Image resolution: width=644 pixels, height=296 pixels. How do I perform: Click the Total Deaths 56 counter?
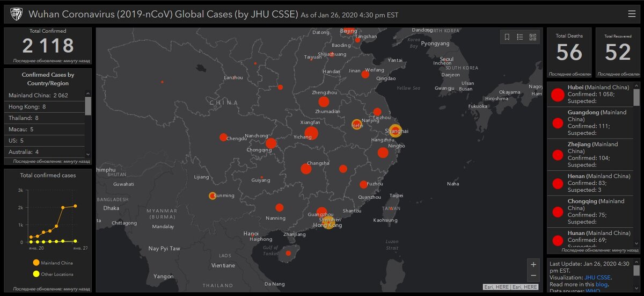pyautogui.click(x=569, y=52)
